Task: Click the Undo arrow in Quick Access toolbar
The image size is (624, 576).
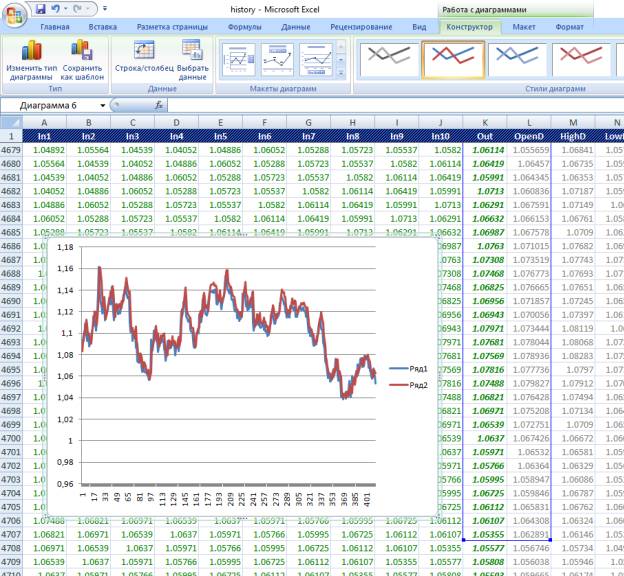Action: pos(57,8)
